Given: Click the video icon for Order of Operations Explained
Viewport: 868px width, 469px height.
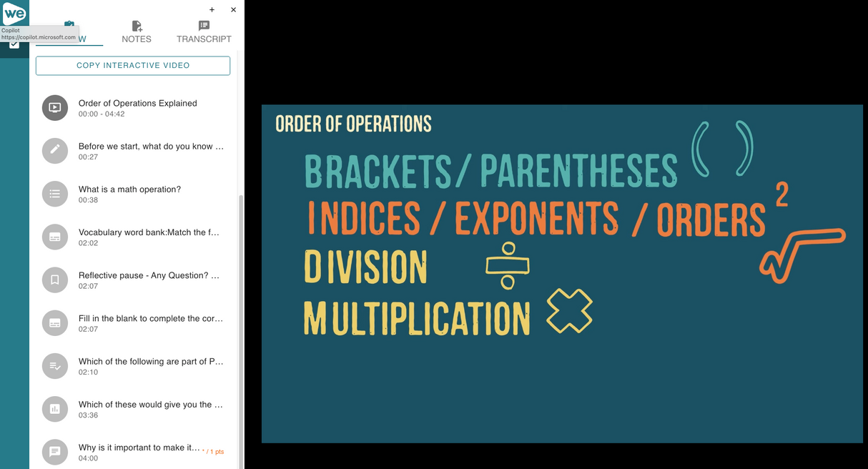Looking at the screenshot, I should (x=55, y=108).
